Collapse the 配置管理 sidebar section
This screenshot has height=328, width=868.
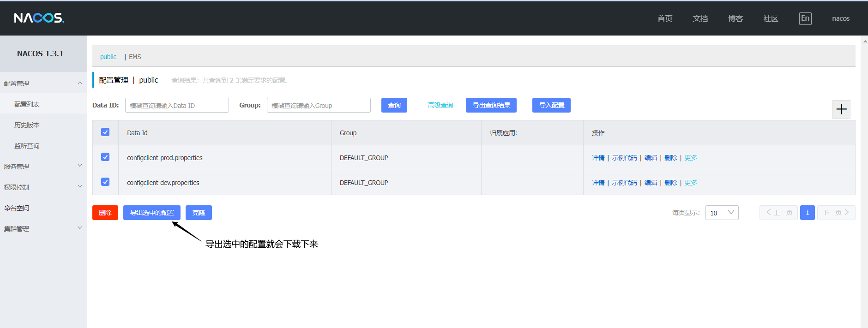[43, 83]
